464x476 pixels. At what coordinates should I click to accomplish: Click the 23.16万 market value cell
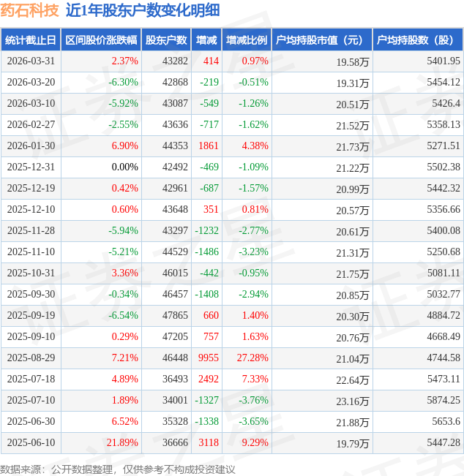353,401
